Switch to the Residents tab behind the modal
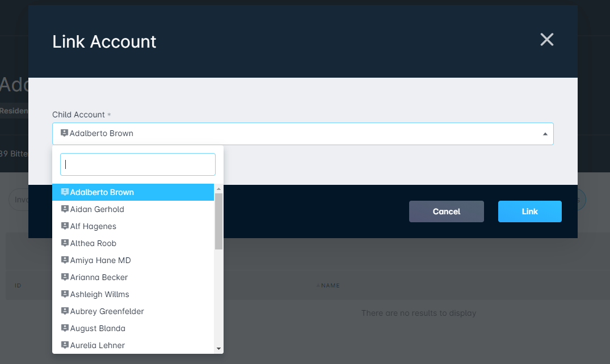The image size is (610, 364). click(14, 111)
